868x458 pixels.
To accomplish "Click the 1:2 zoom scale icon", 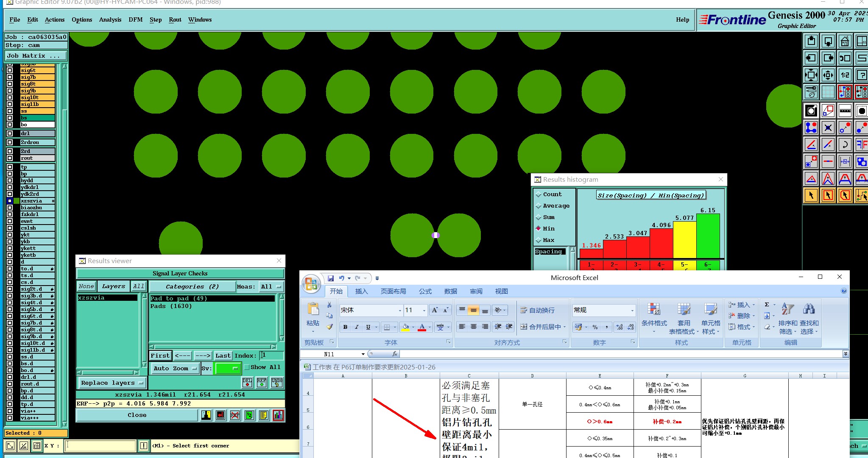I will click(x=845, y=75).
